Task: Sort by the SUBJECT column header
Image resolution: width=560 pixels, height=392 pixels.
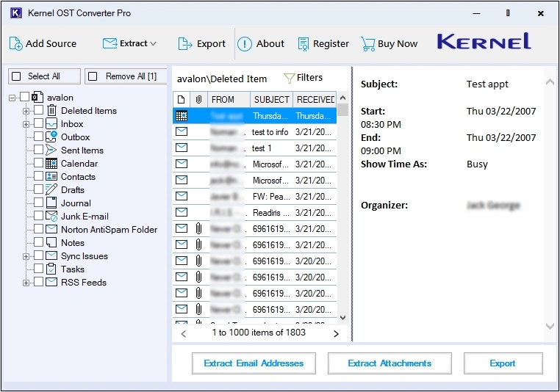Action: [271, 99]
